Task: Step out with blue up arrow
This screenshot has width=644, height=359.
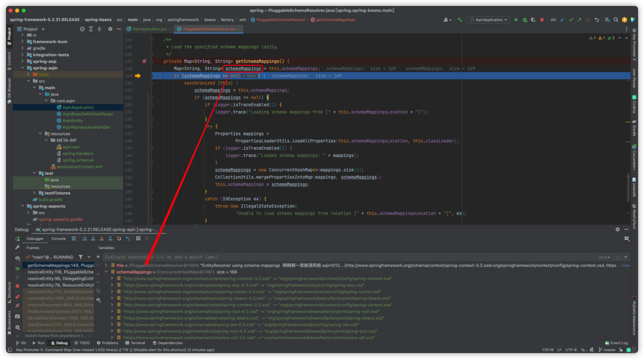Action: coord(110,239)
